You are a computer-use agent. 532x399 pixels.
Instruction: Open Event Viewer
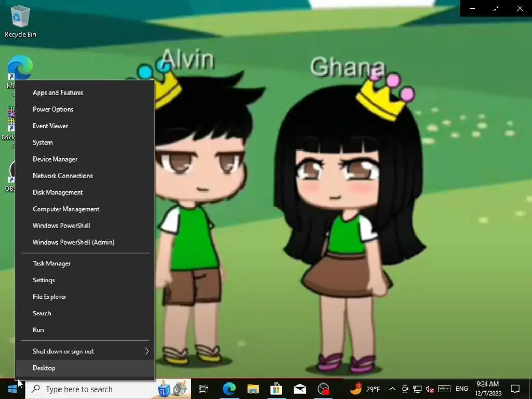[85, 126]
